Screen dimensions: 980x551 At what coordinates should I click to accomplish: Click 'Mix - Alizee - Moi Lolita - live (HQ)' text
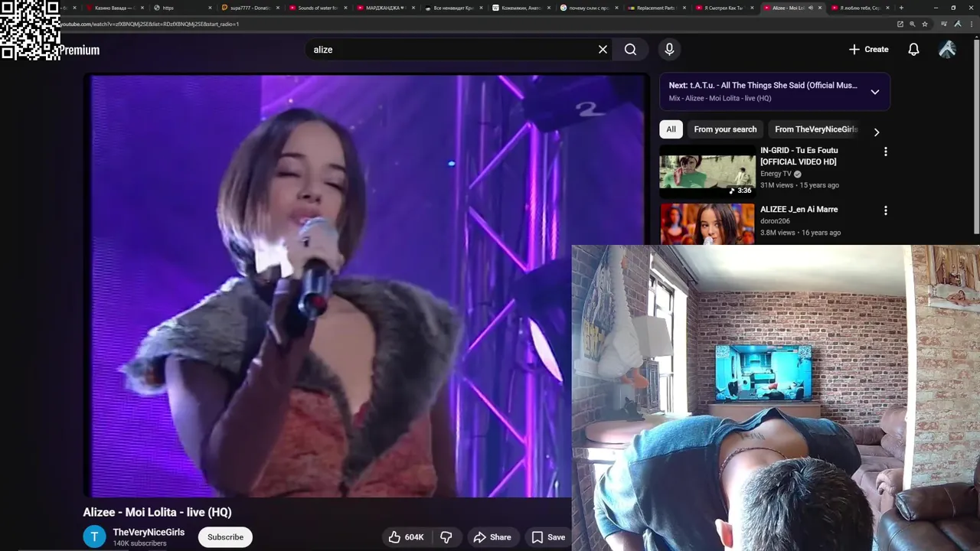point(720,98)
